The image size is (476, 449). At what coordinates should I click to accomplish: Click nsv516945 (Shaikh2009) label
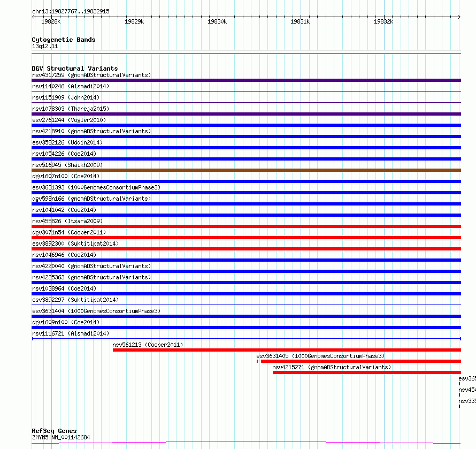[67, 165]
